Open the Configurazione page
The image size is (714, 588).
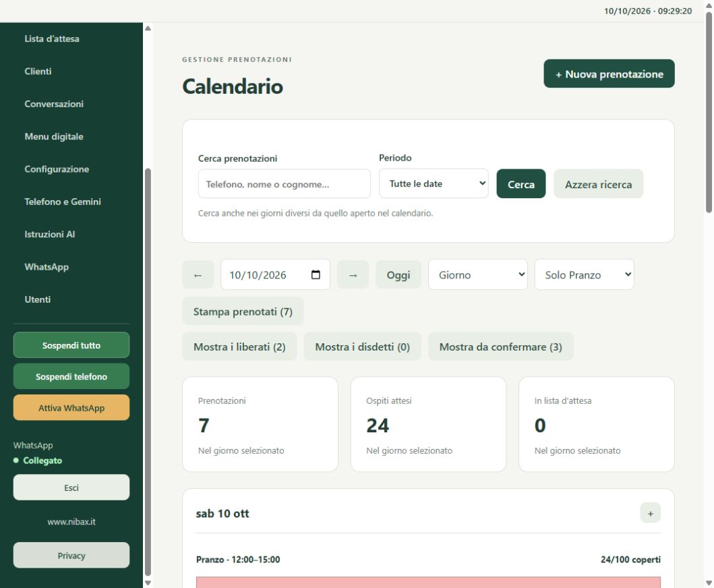point(57,169)
